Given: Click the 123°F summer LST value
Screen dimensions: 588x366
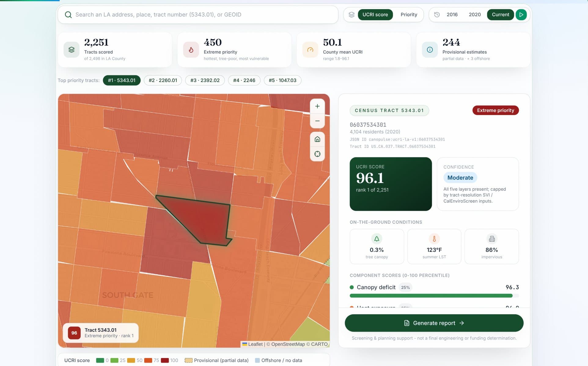Looking at the screenshot, I should coord(434,250).
